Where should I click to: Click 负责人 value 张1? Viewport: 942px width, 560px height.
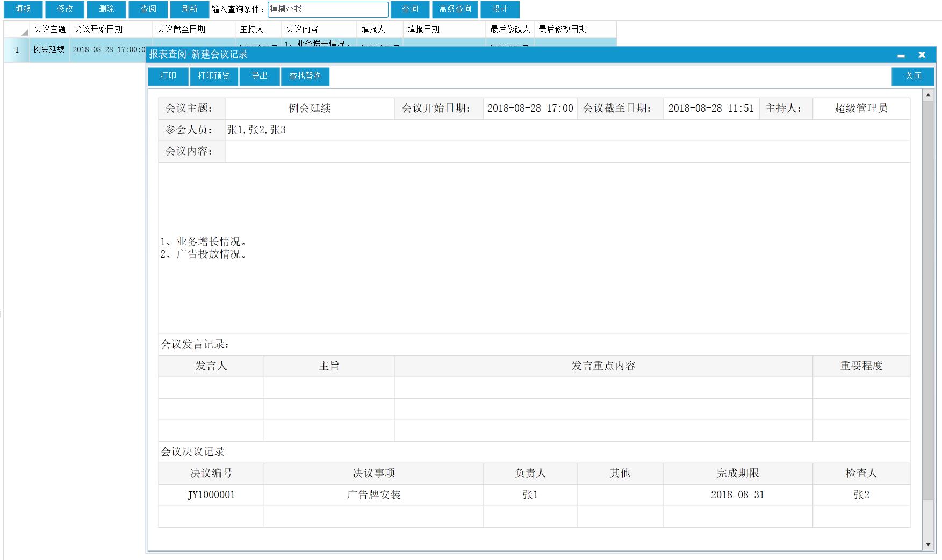point(530,495)
